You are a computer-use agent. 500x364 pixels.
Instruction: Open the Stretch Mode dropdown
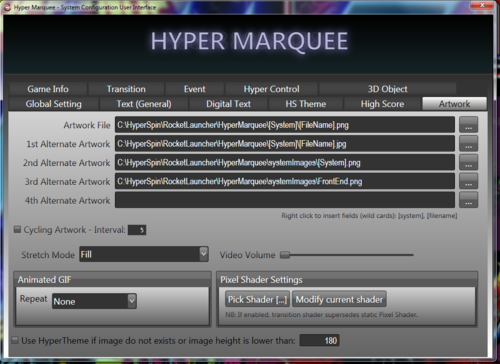pos(144,254)
